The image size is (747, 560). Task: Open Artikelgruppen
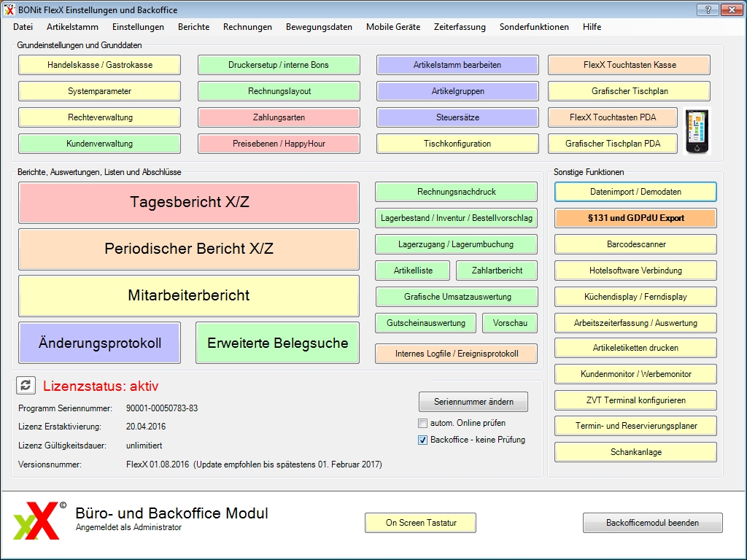(x=457, y=91)
